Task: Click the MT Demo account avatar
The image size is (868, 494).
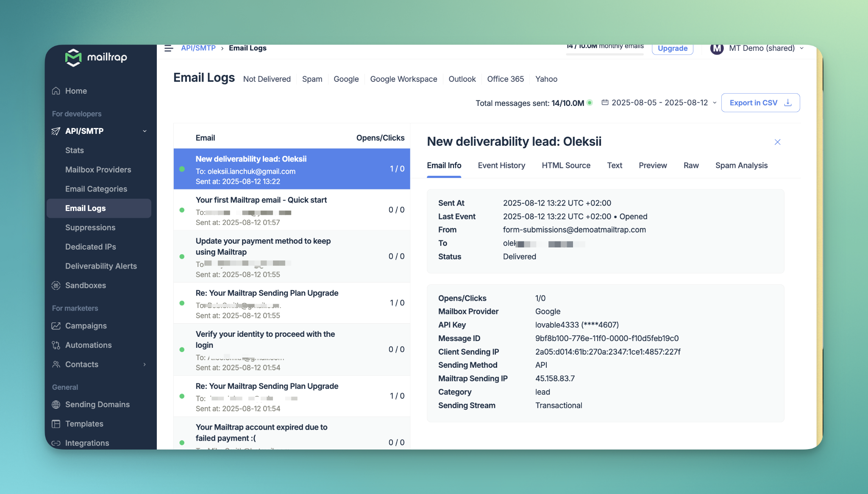Action: pos(717,49)
